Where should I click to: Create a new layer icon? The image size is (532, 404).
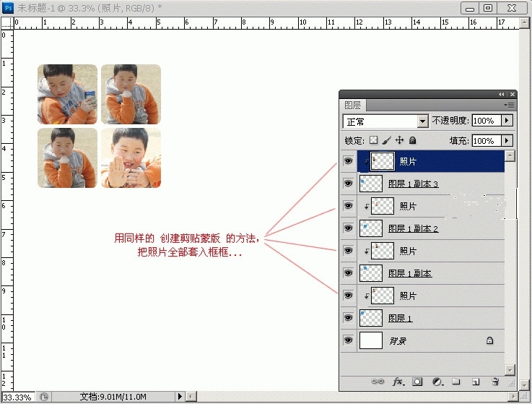(476, 382)
